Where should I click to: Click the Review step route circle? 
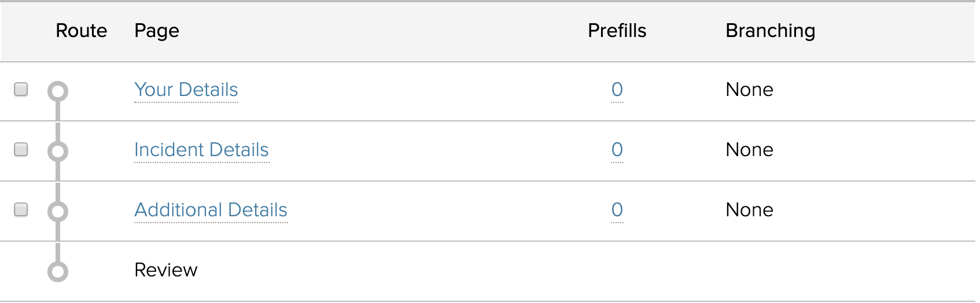58,271
